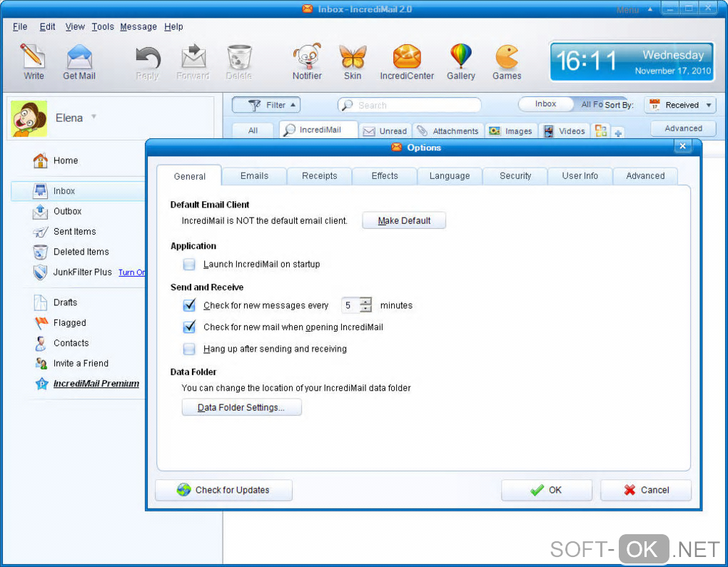
Task: Confirm options with OK button
Action: (547, 490)
